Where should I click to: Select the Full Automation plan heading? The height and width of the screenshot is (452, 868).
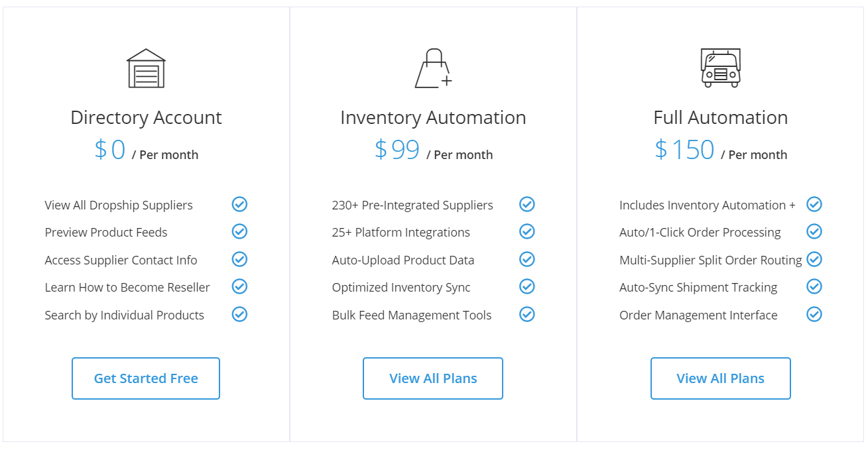(x=720, y=117)
